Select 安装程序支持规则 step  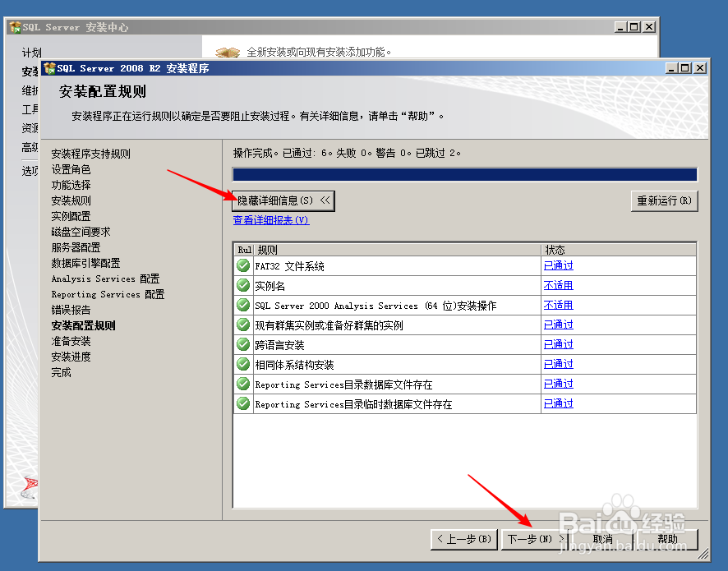(x=90, y=154)
